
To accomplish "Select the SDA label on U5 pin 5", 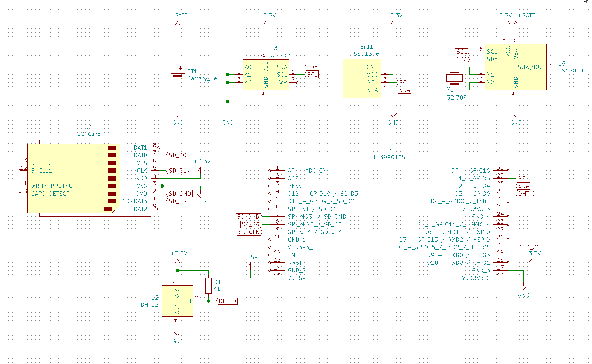I will point(463,59).
